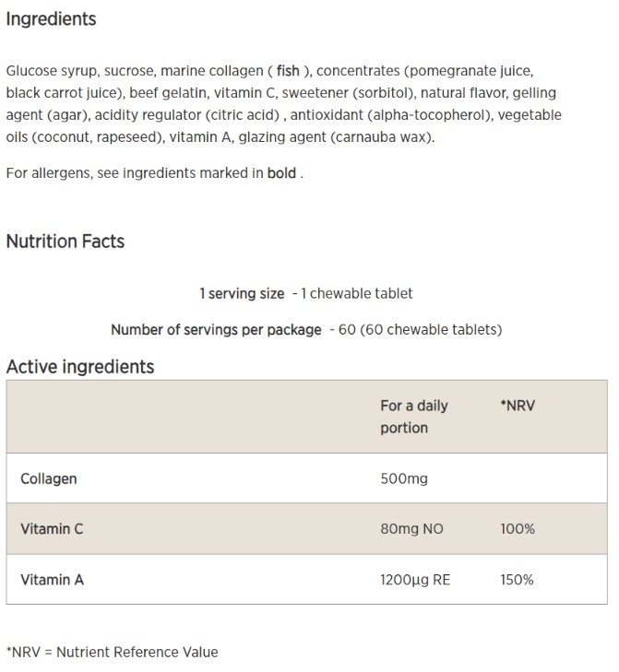
Task: Click Number of servings per package text
Action: (x=216, y=329)
